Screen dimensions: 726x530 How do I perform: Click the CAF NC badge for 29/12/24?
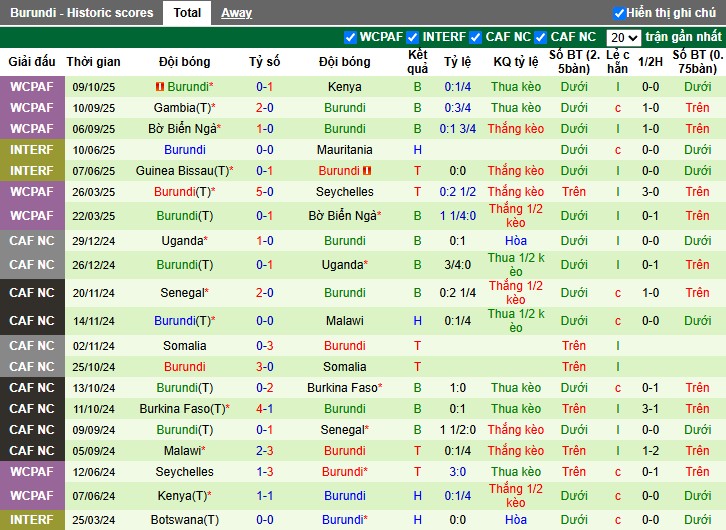32,241
